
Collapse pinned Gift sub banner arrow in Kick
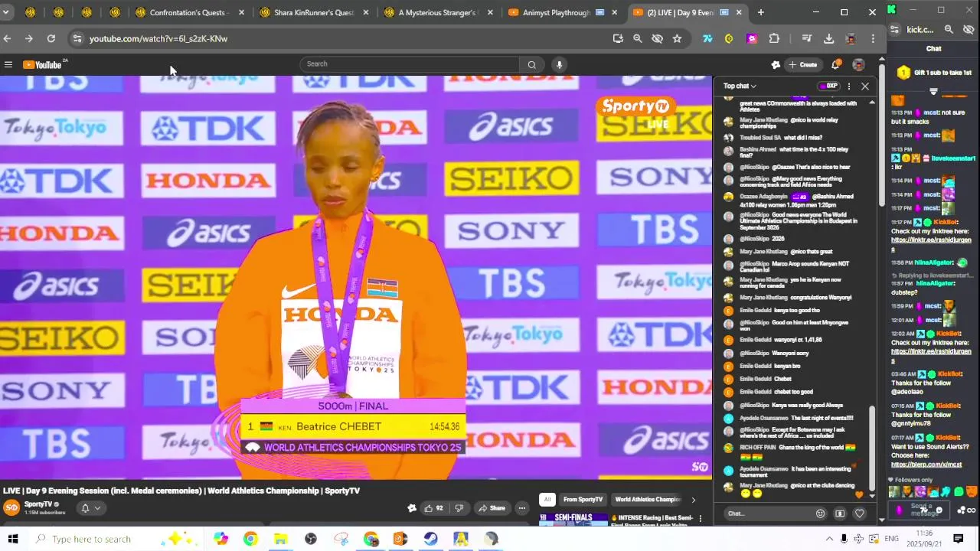click(933, 91)
